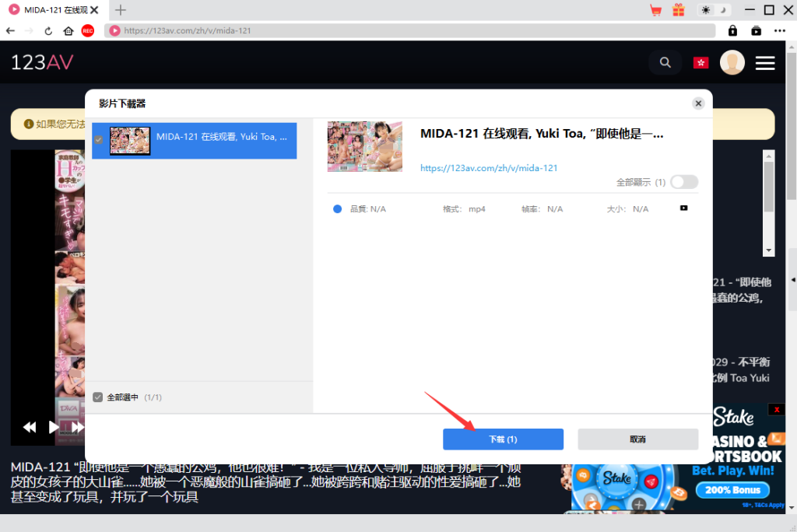
Task: Open the site search magnifier icon
Action: 665,62
